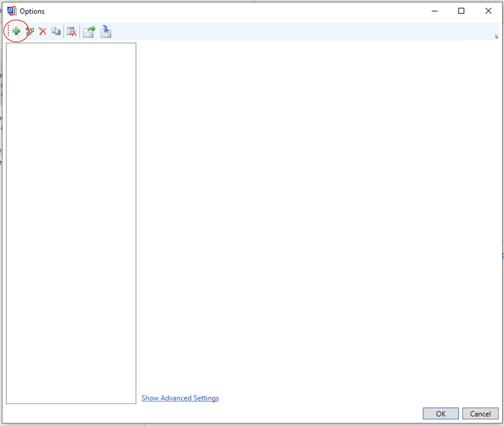Click the add multiple items icon

30,31
